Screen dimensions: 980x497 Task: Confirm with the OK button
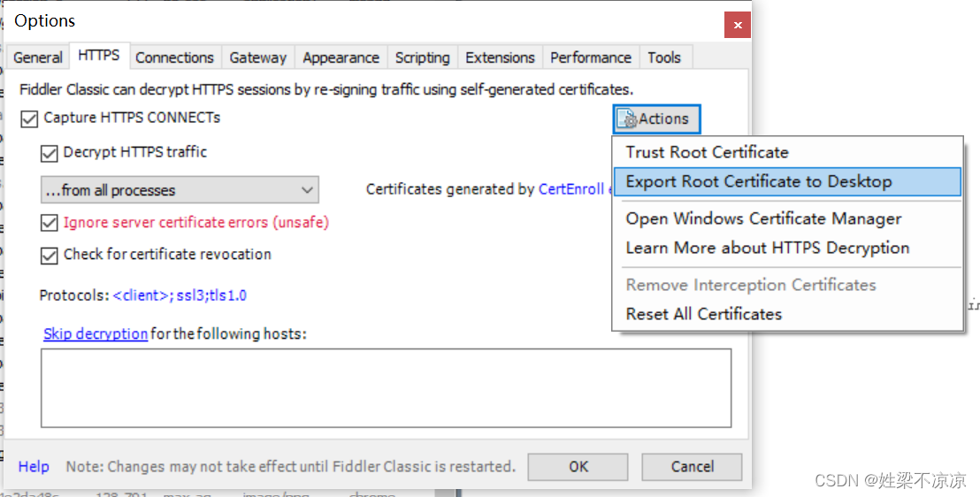578,467
